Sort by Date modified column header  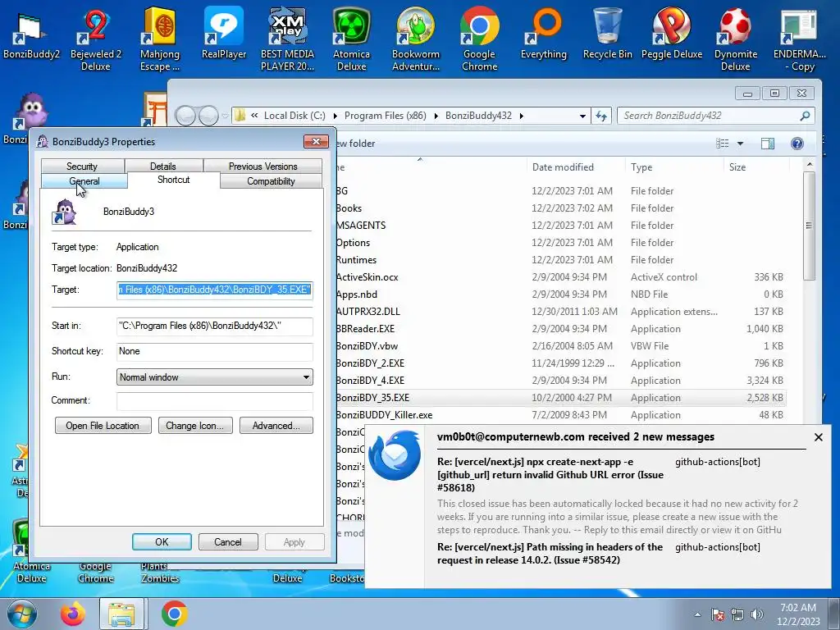coord(575,167)
